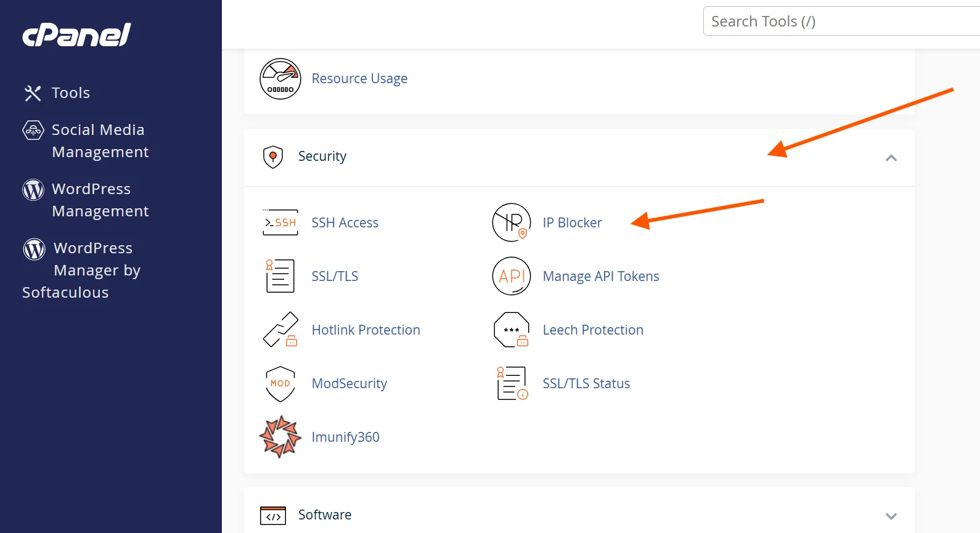Click the Manage API Tokens icon

pyautogui.click(x=512, y=276)
